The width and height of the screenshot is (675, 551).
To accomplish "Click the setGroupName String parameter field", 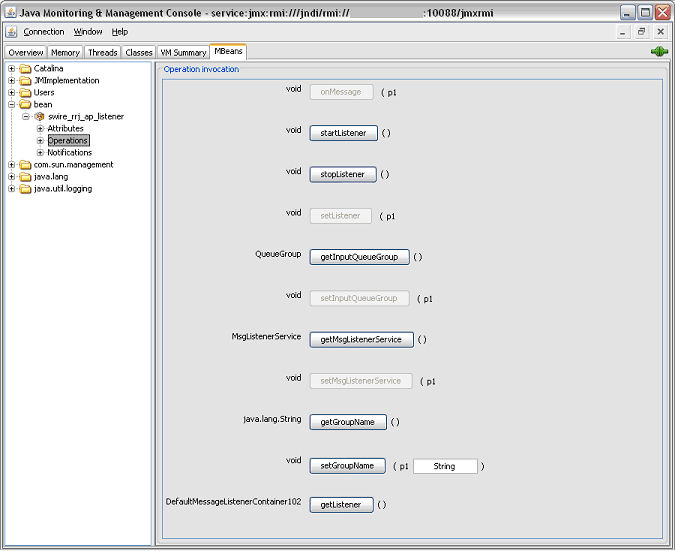I will pos(445,466).
